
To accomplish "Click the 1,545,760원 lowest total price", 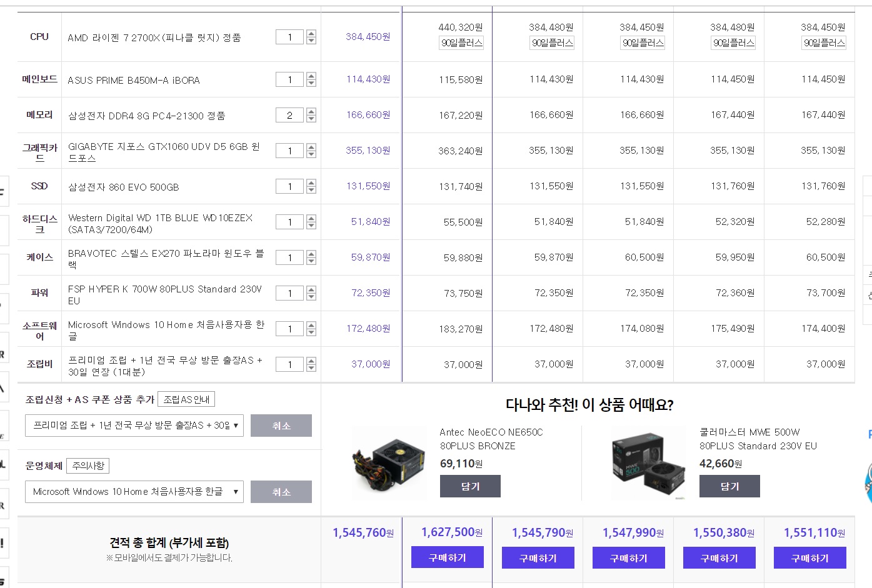I will 363,532.
